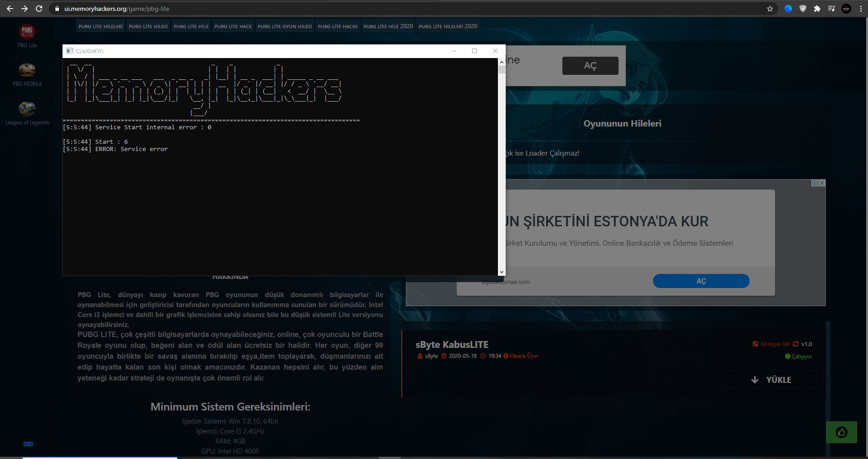This screenshot has height=459, width=868.
Task: Open the sByte KabusLITE title
Action: 452,345
